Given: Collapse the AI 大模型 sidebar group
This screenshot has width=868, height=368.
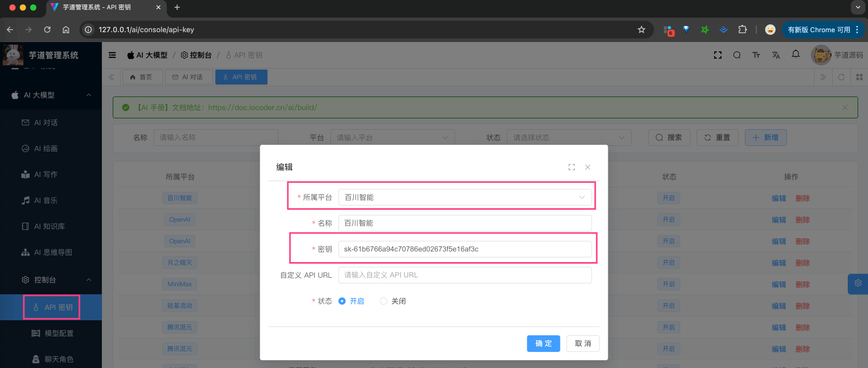Looking at the screenshot, I should (51, 95).
